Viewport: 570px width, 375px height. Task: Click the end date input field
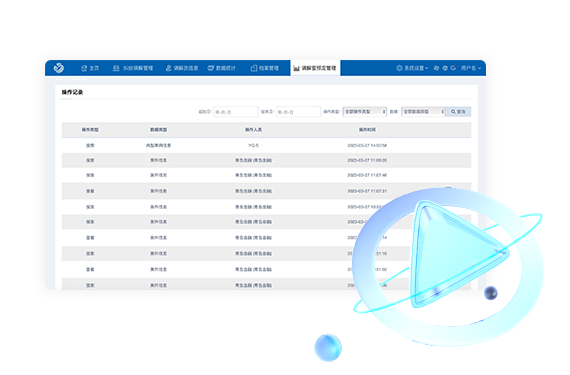click(x=298, y=112)
